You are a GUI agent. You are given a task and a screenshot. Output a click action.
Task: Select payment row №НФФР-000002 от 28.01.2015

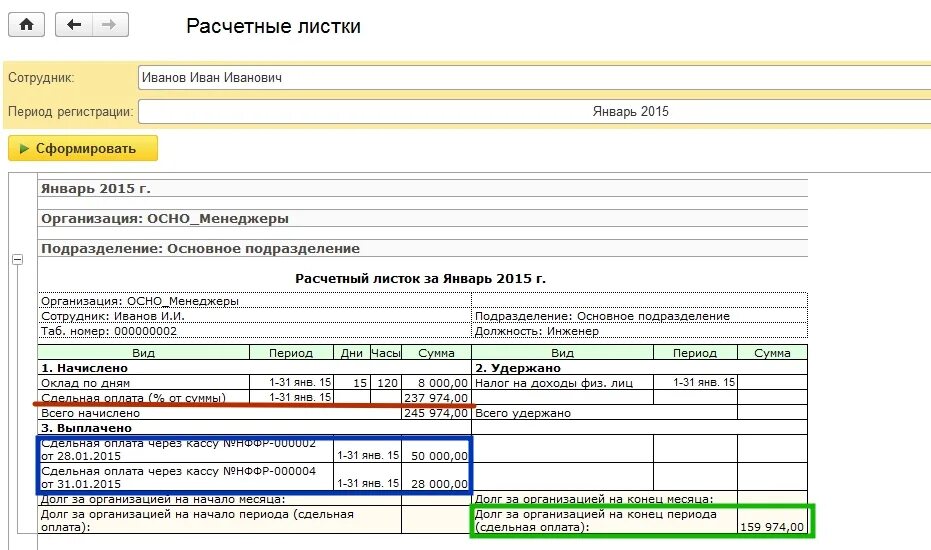click(186, 450)
